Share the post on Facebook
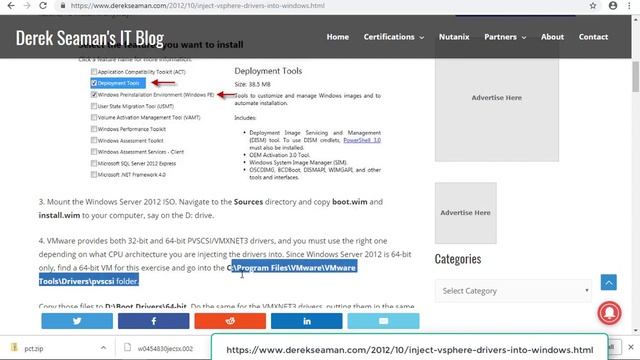640x360 pixels. click(153, 321)
